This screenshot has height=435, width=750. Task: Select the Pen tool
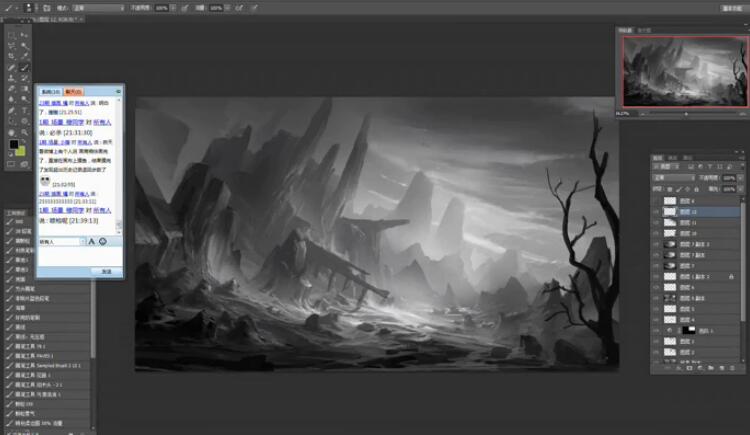coord(11,111)
